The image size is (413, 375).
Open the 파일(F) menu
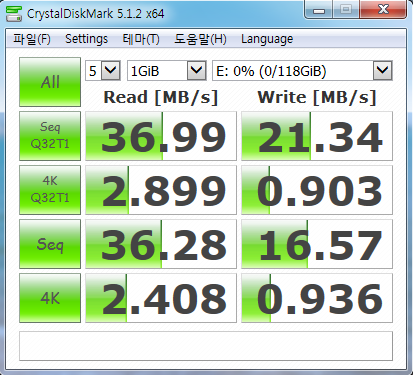pyautogui.click(x=32, y=39)
